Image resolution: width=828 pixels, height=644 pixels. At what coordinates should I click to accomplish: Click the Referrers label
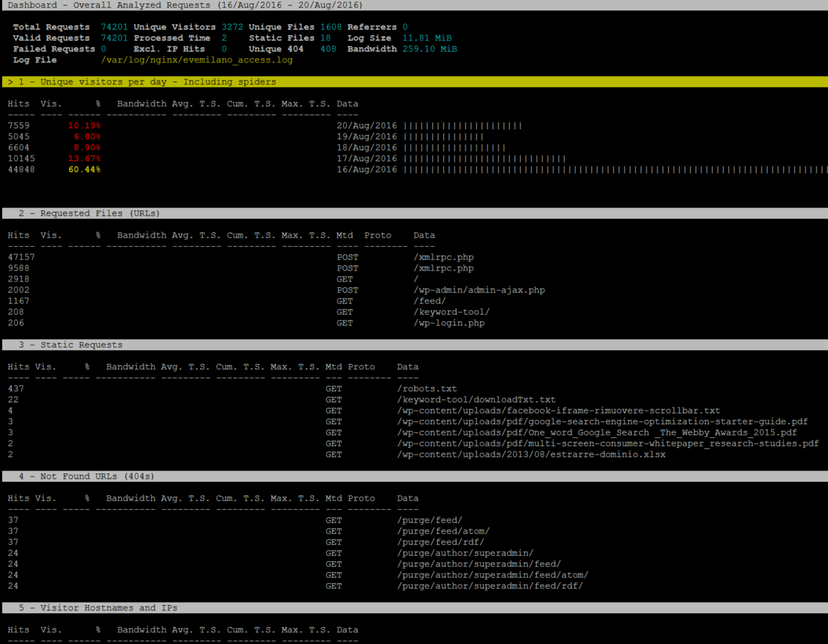(372, 27)
